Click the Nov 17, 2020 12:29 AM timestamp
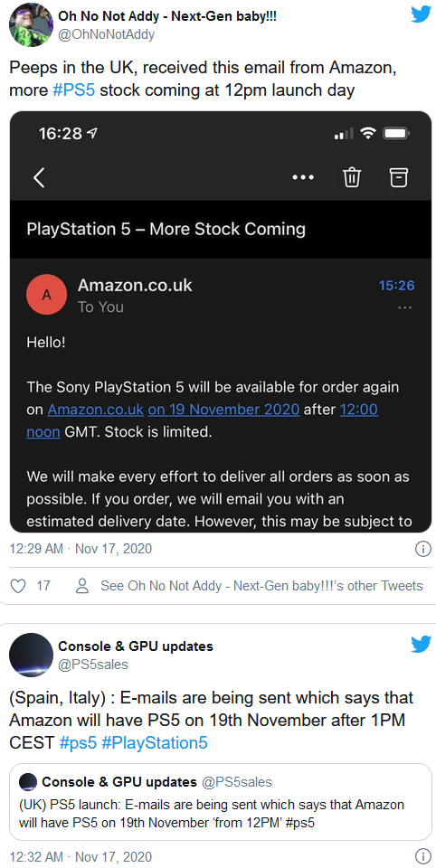Image resolution: width=436 pixels, height=868 pixels. point(81,549)
